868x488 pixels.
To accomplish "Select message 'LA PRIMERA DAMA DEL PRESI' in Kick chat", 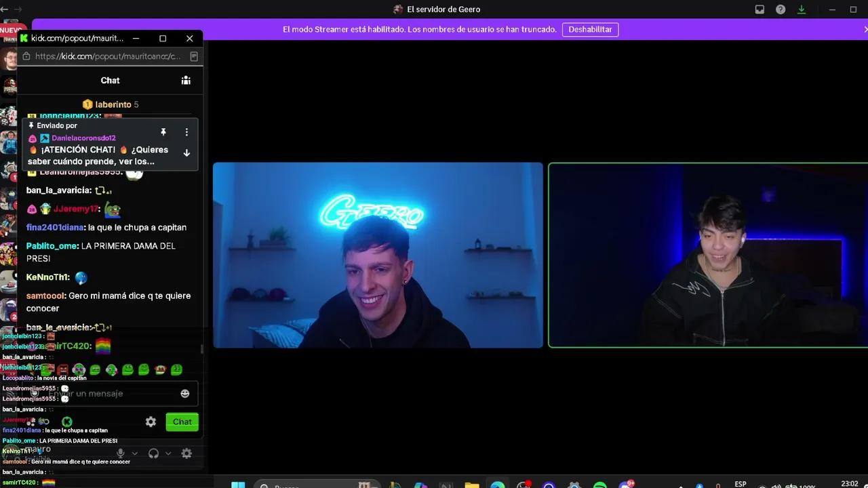I will tap(100, 252).
